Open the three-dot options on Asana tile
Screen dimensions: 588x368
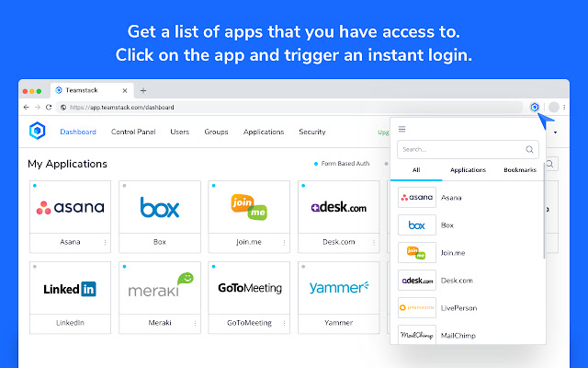105,243
